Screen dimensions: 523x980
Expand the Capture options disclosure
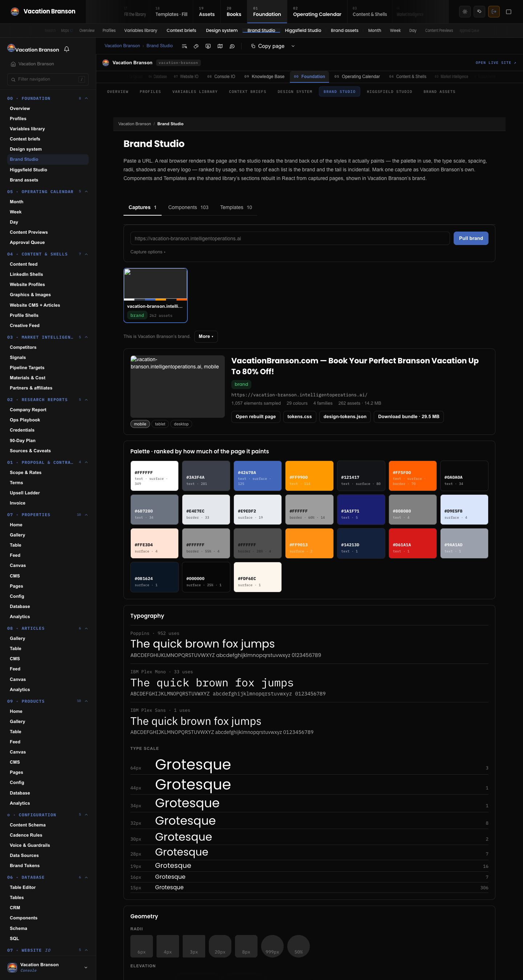click(148, 252)
